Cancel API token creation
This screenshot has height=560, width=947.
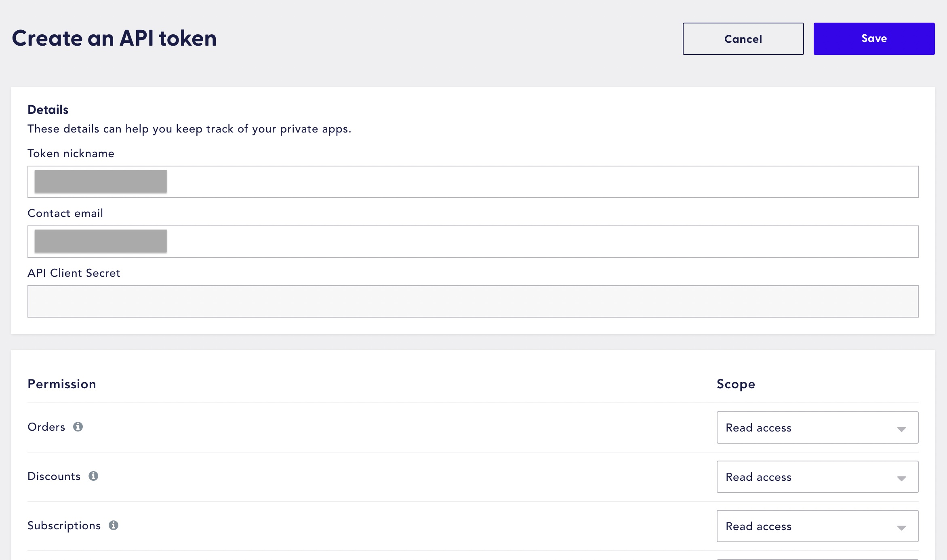click(743, 39)
